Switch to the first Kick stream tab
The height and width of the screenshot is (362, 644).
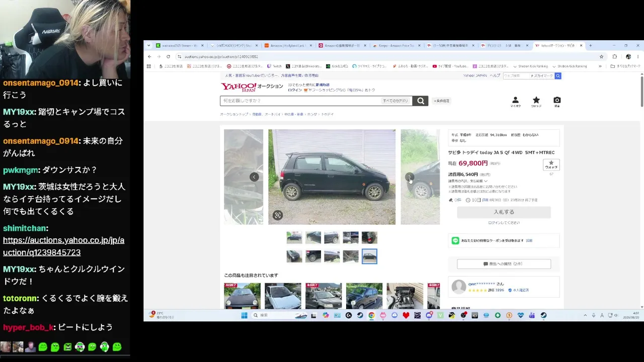180,45
